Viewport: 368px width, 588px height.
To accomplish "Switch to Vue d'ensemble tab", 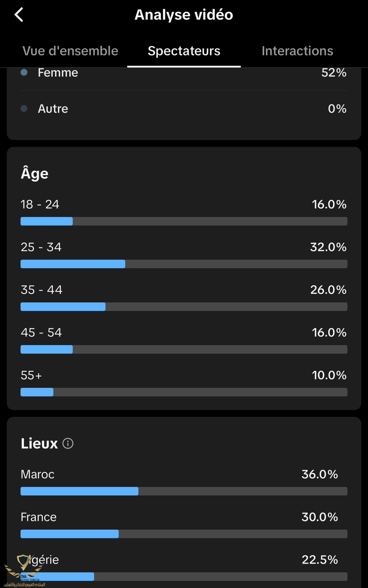I will coord(70,51).
